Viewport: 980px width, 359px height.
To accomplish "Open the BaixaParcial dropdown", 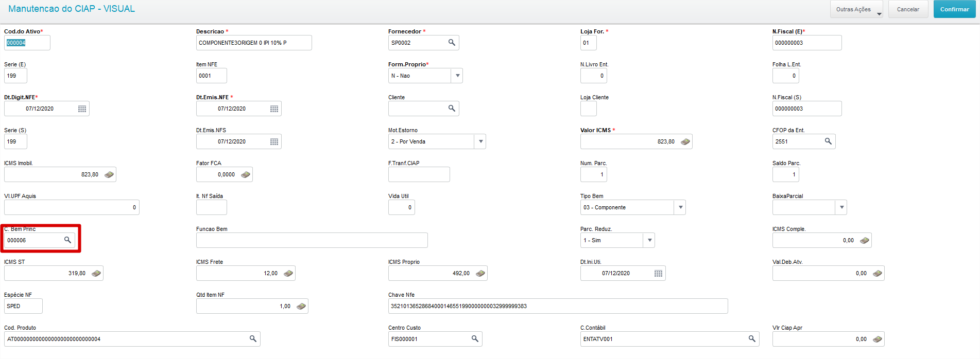I will pyautogui.click(x=841, y=207).
